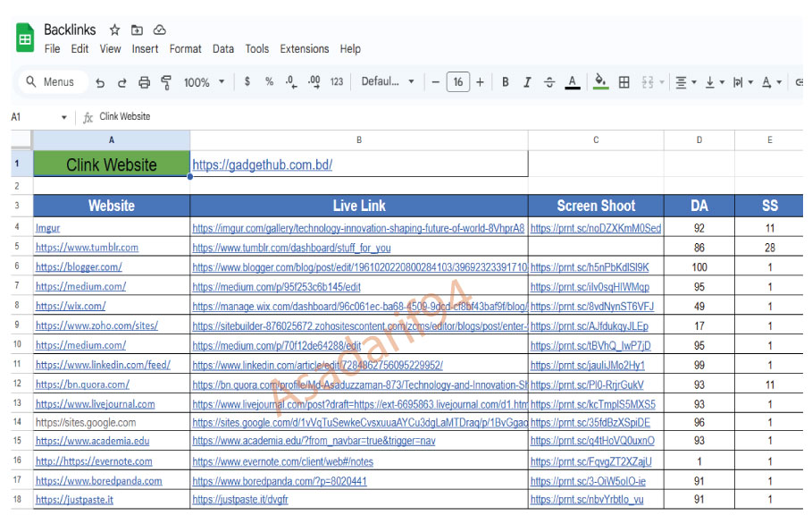Click the Redo icon

[122, 80]
